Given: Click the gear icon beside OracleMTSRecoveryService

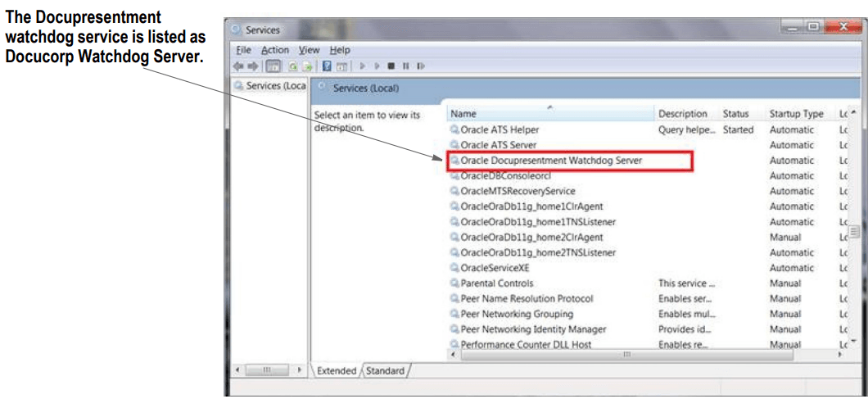Looking at the screenshot, I should (455, 191).
